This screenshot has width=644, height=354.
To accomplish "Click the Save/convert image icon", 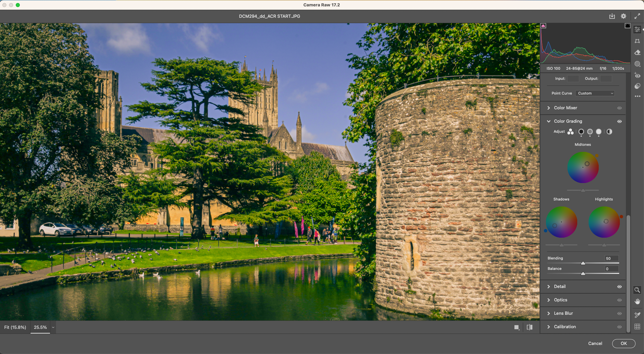I will tap(612, 16).
